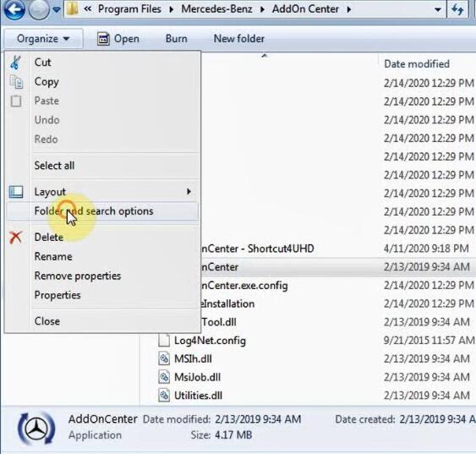Click the Back navigation arrow button
This screenshot has width=476, height=454.
click(14, 9)
